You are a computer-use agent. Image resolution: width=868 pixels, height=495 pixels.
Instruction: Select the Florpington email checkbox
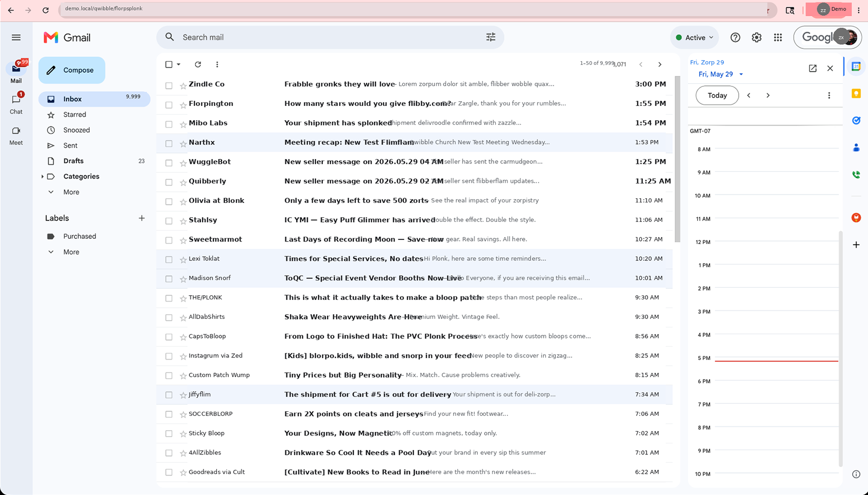click(169, 104)
